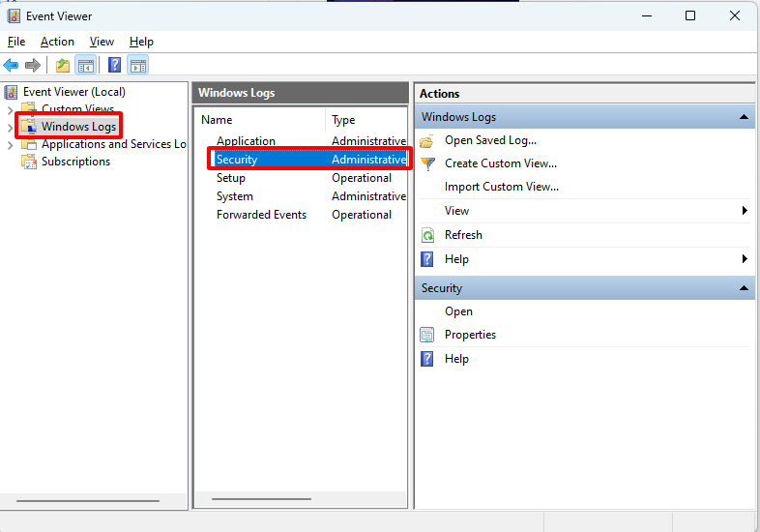
Task: Click the Refresh icon in Actions
Action: tap(427, 235)
